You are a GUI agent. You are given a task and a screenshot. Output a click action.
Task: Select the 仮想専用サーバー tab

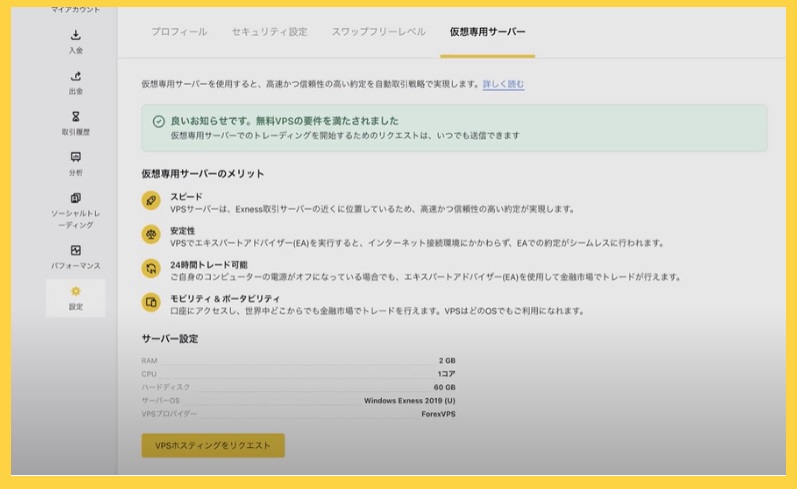click(487, 32)
